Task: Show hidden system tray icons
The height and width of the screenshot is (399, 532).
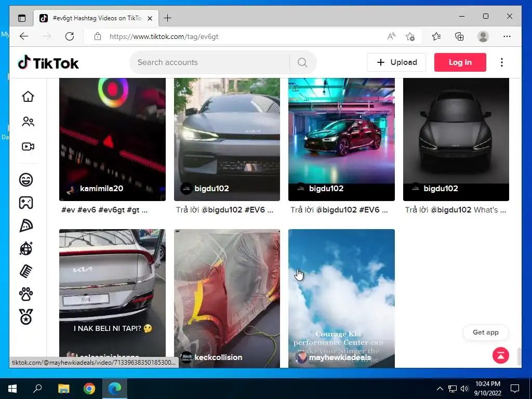Action: pyautogui.click(x=440, y=389)
